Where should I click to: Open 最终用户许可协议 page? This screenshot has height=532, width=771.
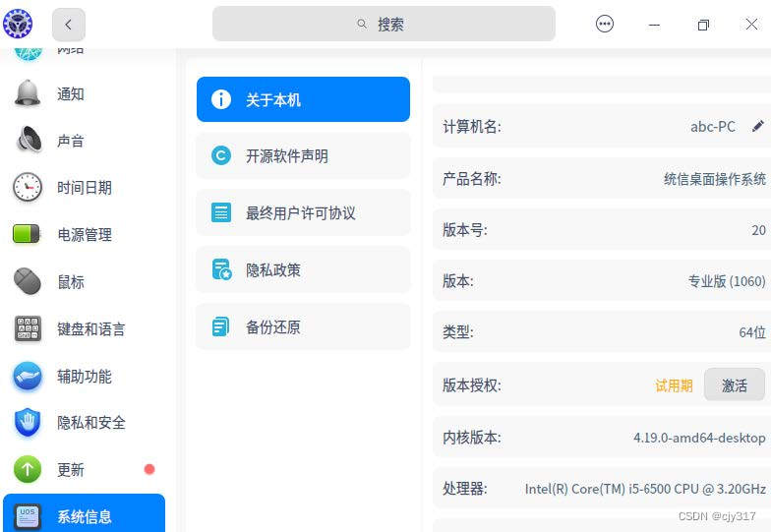tap(303, 212)
